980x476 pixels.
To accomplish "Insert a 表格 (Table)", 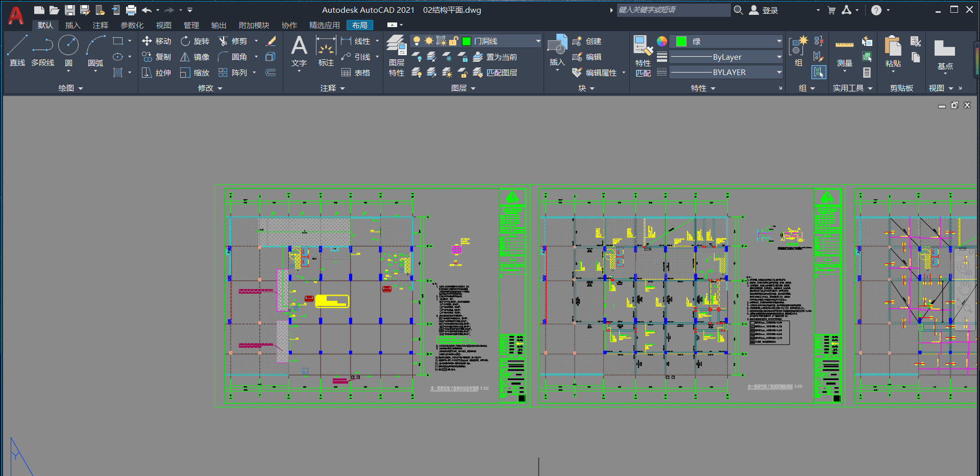I will 356,73.
